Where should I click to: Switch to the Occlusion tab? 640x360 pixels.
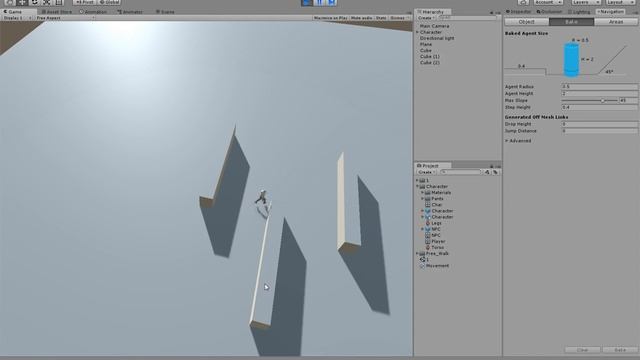tap(549, 12)
